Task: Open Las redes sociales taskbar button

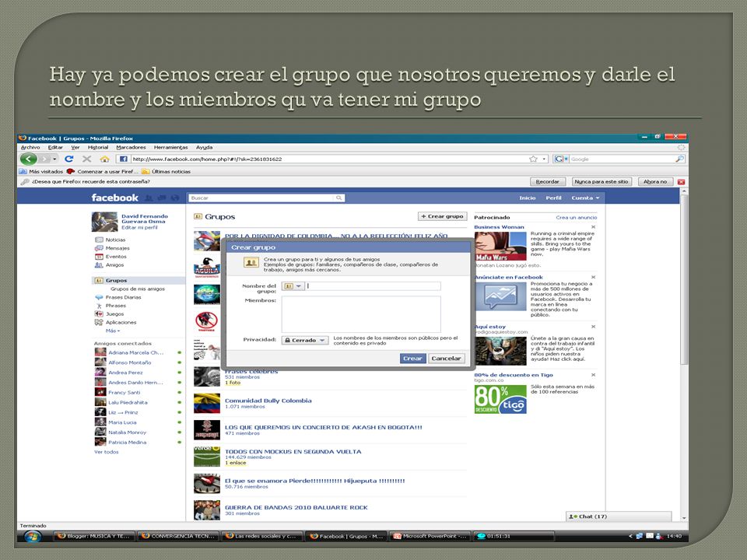Action: point(261,536)
